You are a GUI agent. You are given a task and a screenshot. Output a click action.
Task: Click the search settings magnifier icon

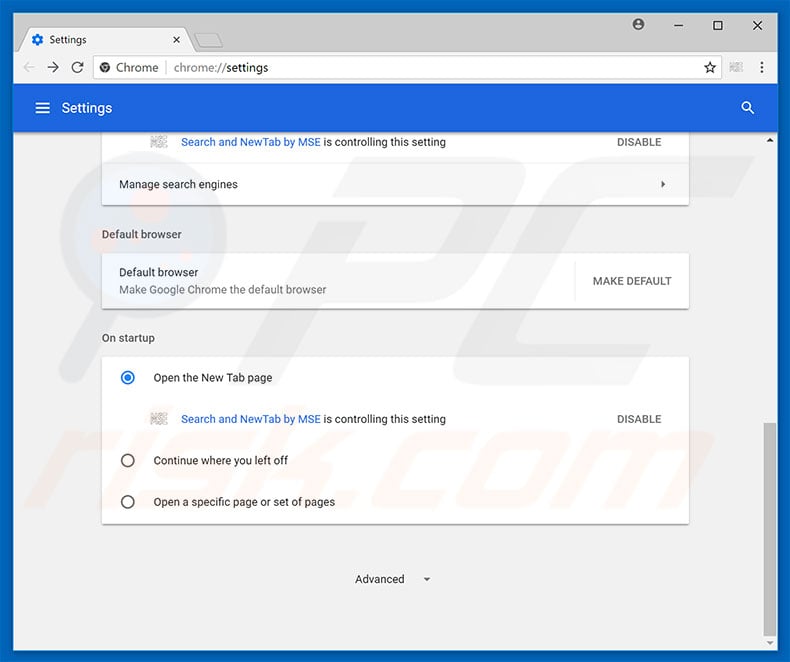pos(748,108)
